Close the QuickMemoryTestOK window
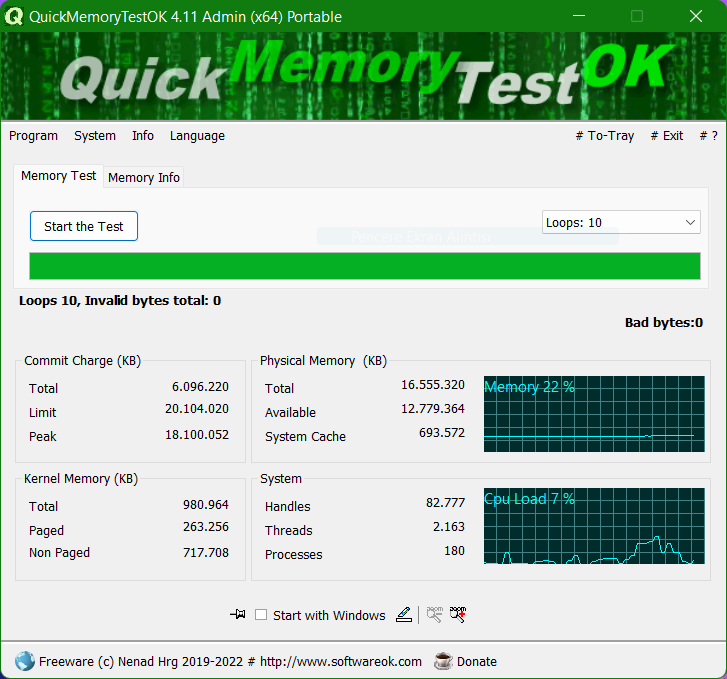 point(695,16)
